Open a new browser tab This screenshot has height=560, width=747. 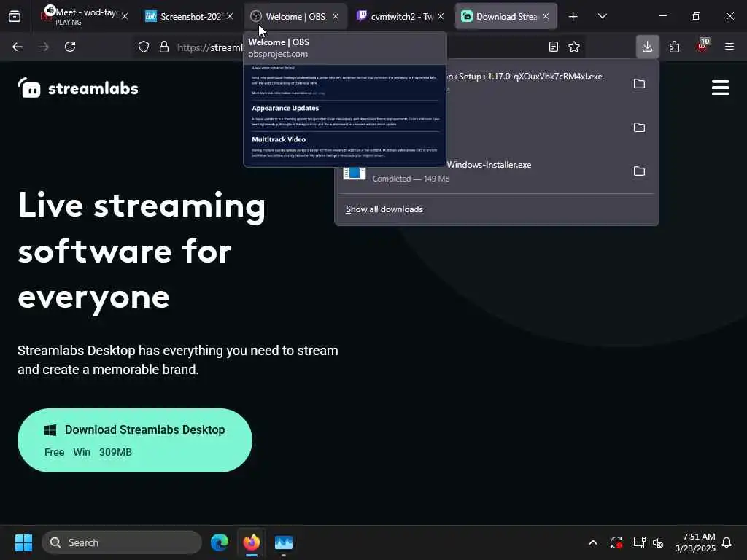pos(573,17)
